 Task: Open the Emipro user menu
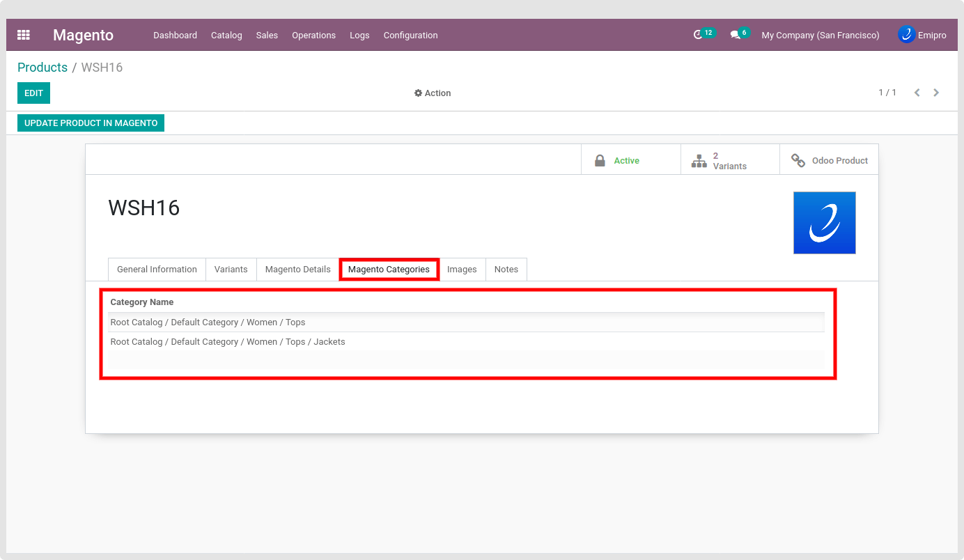click(922, 35)
